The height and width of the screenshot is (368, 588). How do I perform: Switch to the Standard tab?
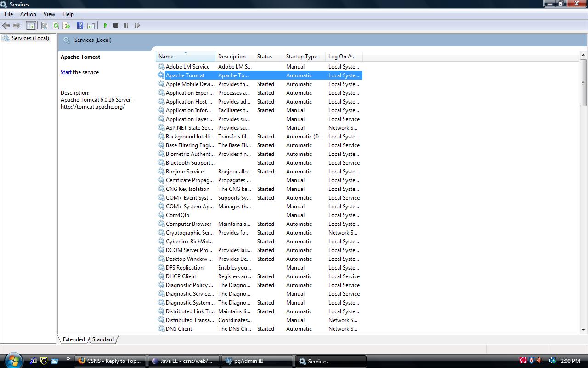[x=103, y=339]
